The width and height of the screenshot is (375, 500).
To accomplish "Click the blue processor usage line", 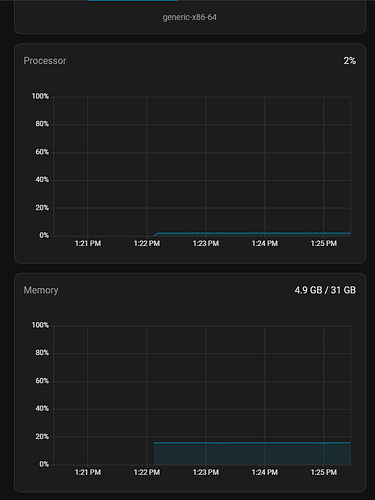I will click(252, 233).
